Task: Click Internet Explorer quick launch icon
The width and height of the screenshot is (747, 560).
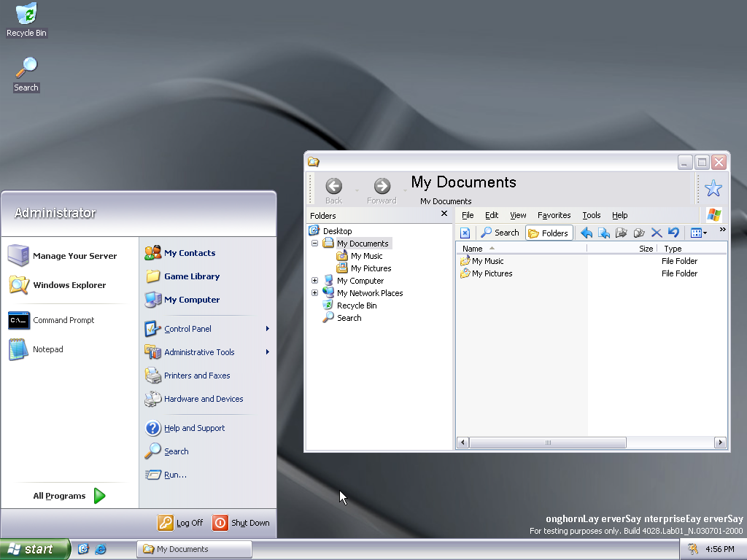Action: pos(101,549)
